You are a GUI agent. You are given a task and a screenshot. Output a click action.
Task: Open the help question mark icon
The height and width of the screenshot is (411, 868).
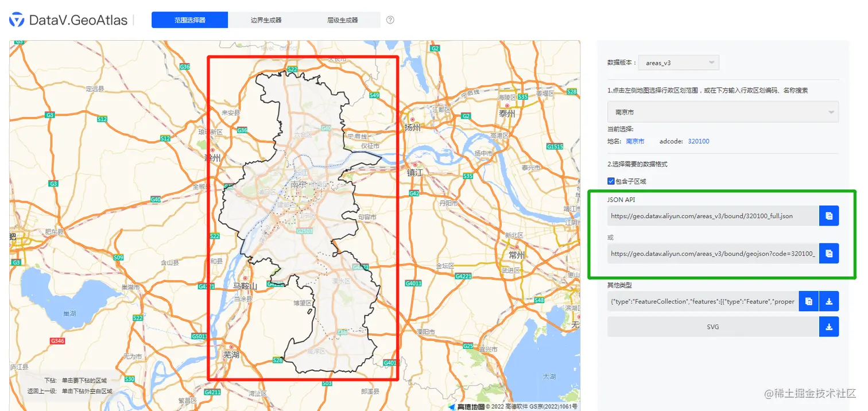[390, 20]
